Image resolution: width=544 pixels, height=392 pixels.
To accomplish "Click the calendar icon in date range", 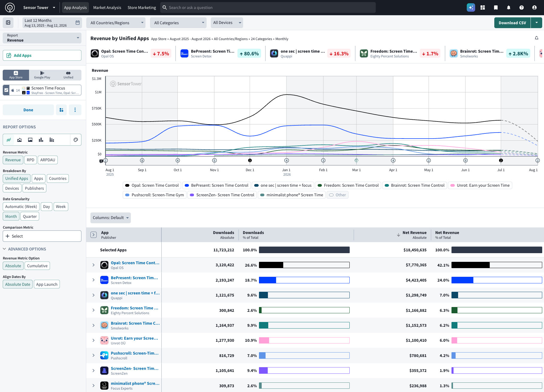I will pyautogui.click(x=78, y=22).
